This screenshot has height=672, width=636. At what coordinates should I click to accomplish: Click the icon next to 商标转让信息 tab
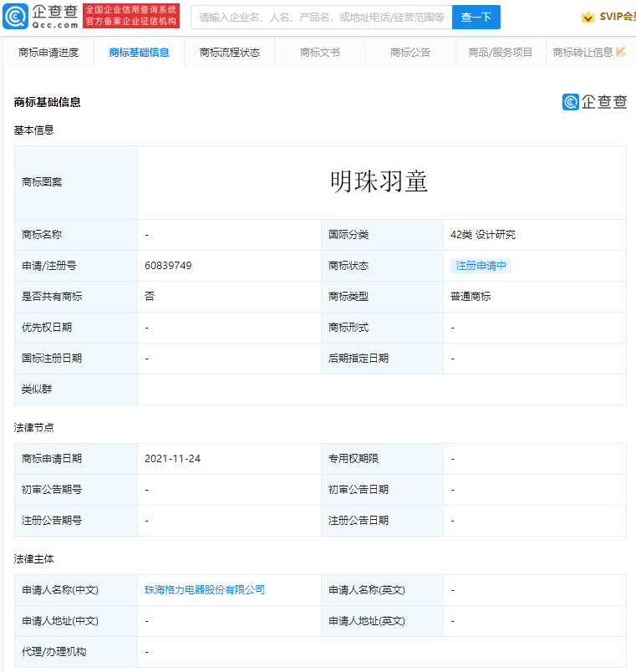(x=621, y=52)
